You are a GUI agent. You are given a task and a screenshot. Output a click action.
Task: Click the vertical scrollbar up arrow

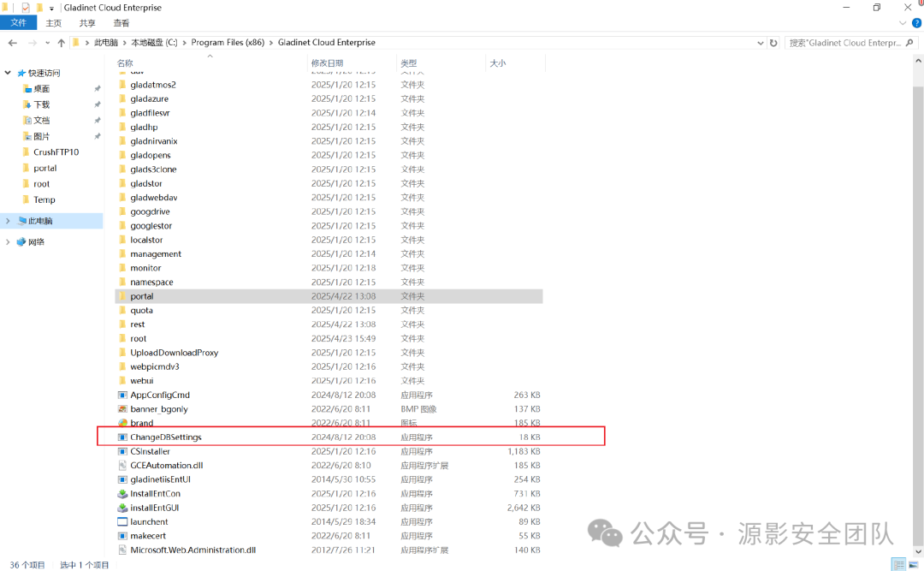click(918, 61)
